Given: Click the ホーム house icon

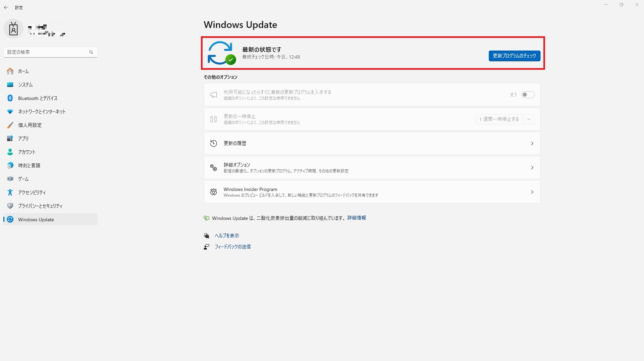Looking at the screenshot, I should pos(10,71).
